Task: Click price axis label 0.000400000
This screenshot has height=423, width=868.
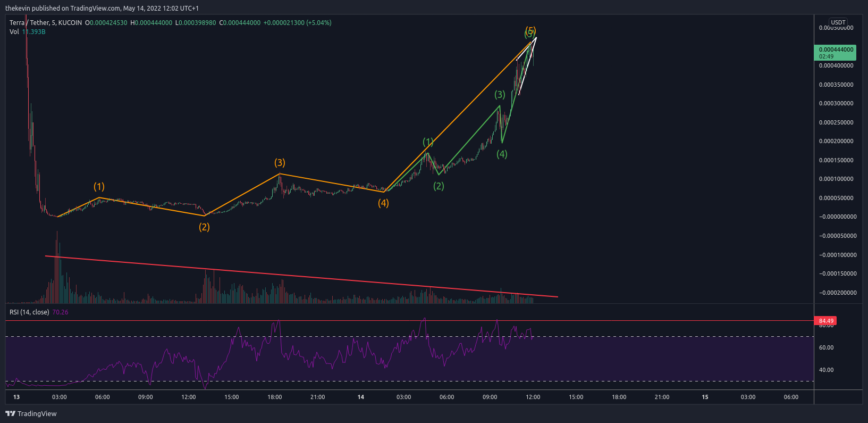Action: click(836, 66)
